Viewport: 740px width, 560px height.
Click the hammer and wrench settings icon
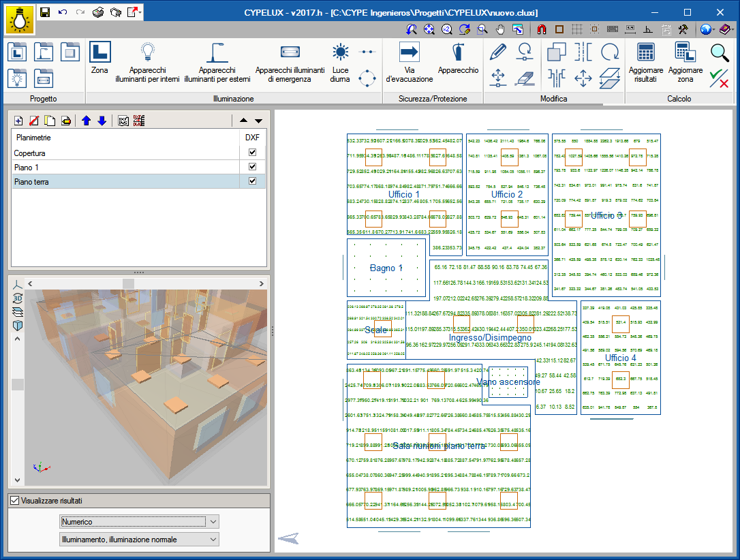point(683,30)
